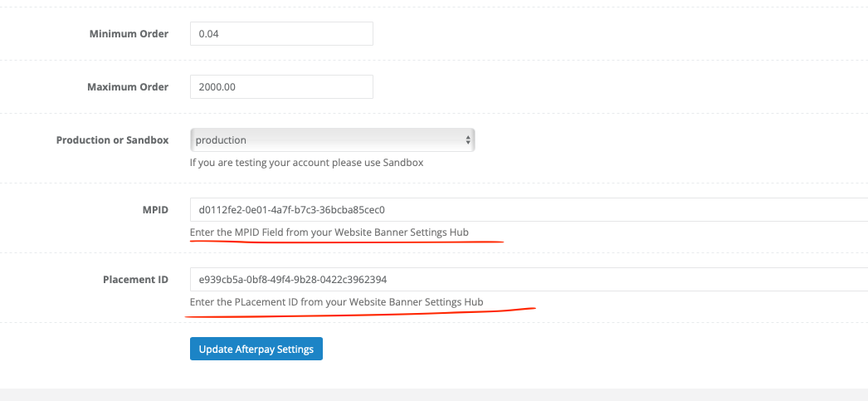Click the Maximum Order label
Image resolution: width=868 pixels, height=401 pixels.
coord(128,87)
